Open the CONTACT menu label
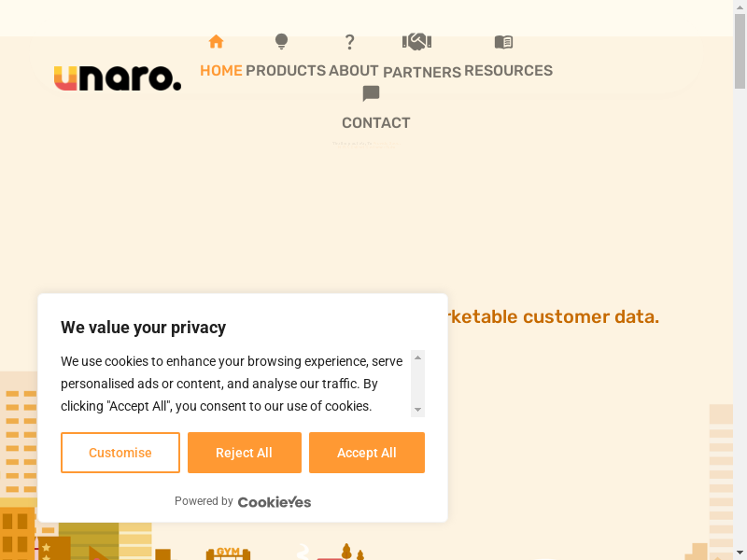747x560 pixels. click(x=376, y=123)
